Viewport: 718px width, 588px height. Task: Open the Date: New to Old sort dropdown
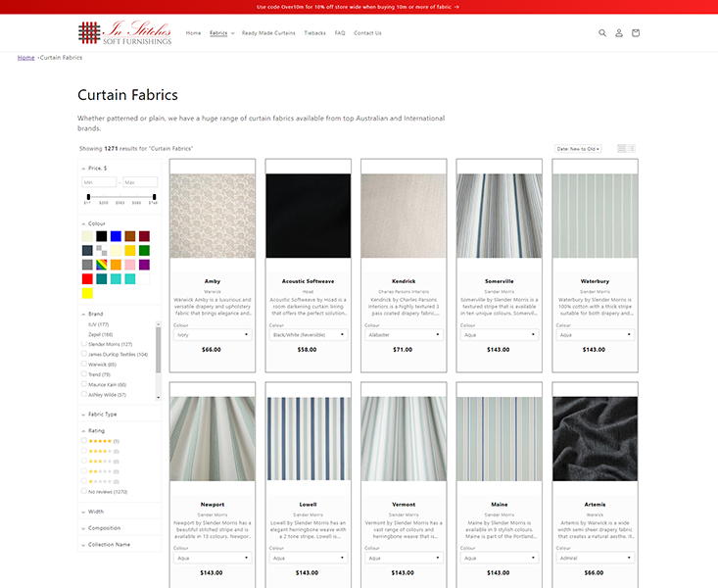pyautogui.click(x=578, y=149)
